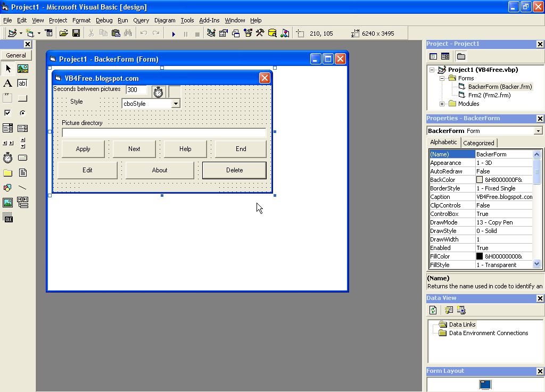Screen dimensions: 545x392
Task: Open the BackerForm object dropdown in Properties
Action: [x=538, y=131]
